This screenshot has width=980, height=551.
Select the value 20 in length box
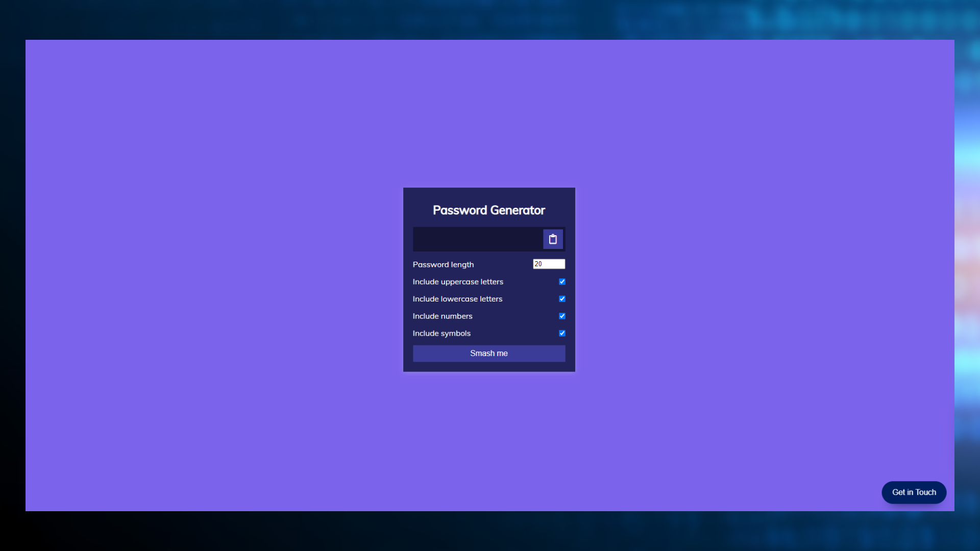point(538,264)
